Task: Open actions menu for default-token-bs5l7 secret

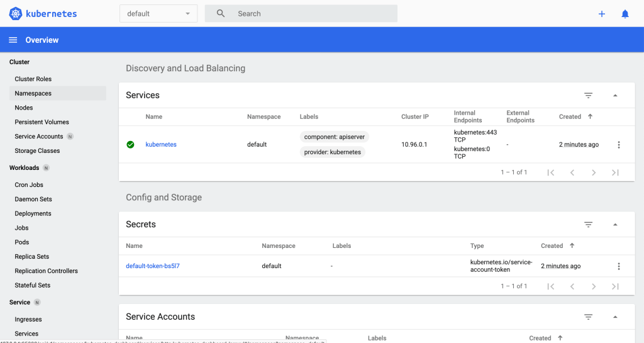Action: (x=618, y=266)
